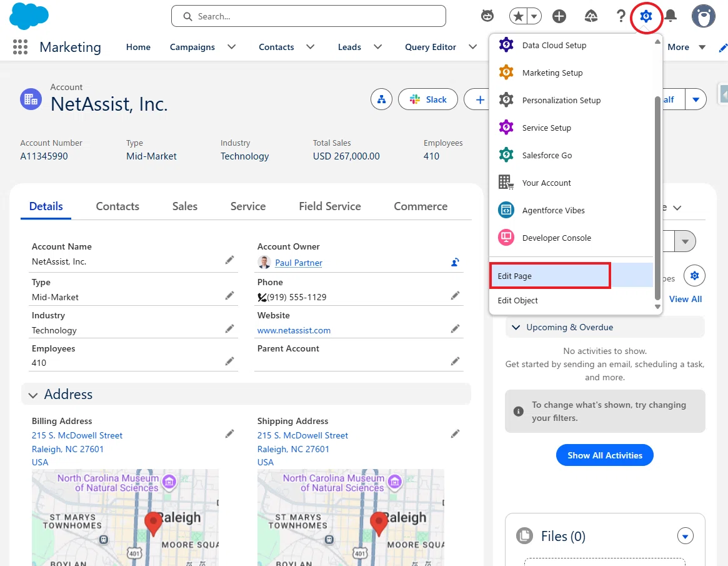Edit Website field pencil icon

[455, 329]
